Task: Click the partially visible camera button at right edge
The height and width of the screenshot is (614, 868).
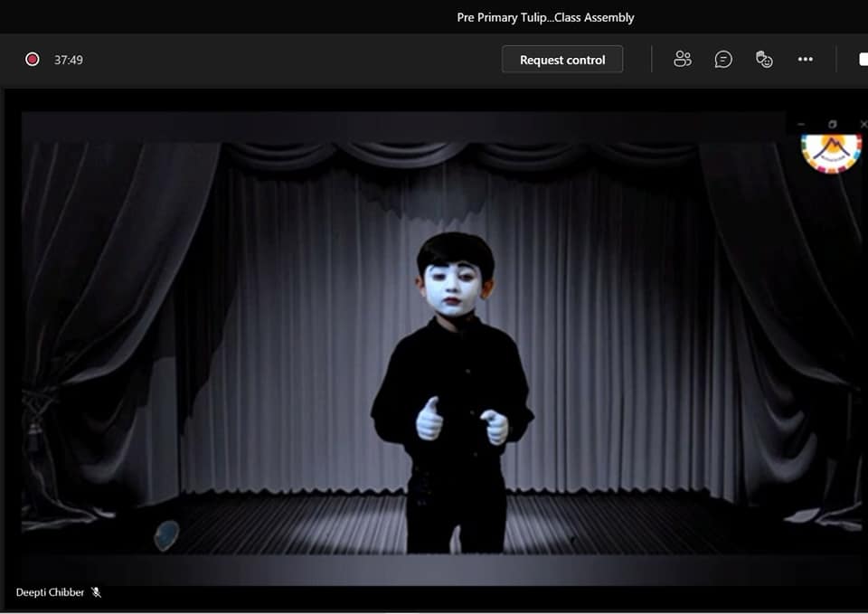Action: point(863,60)
